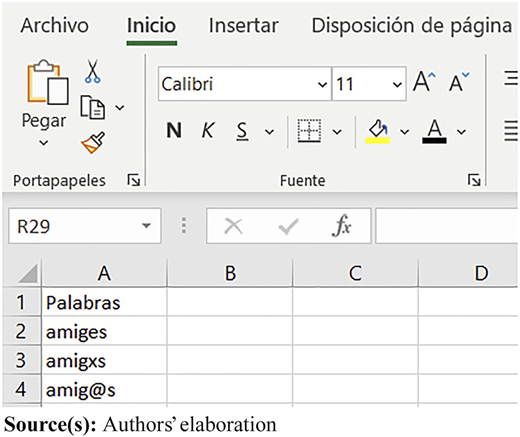
Task: Increase font size with the larger A icon
Action: click(424, 81)
